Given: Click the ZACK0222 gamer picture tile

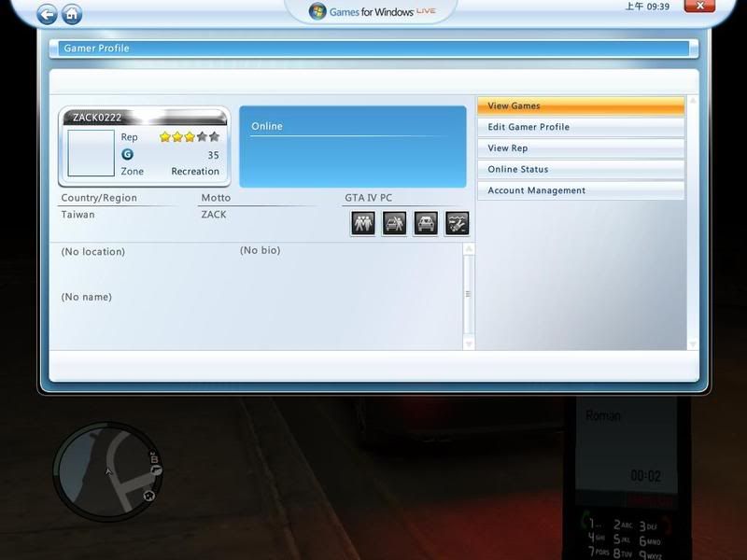Looking at the screenshot, I should [x=91, y=153].
